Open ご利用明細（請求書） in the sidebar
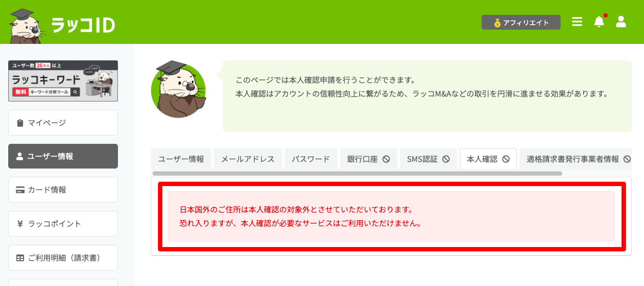This screenshot has height=286, width=644. 63,258
